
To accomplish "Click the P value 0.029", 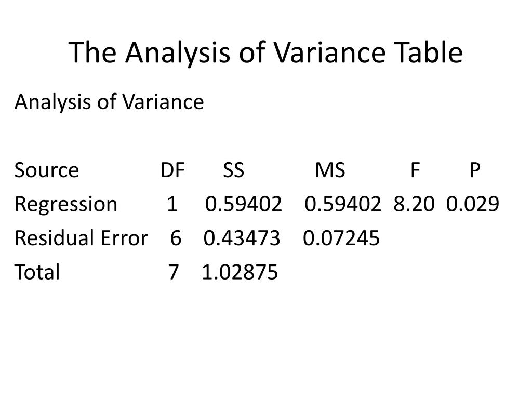I will pyautogui.click(x=473, y=204).
